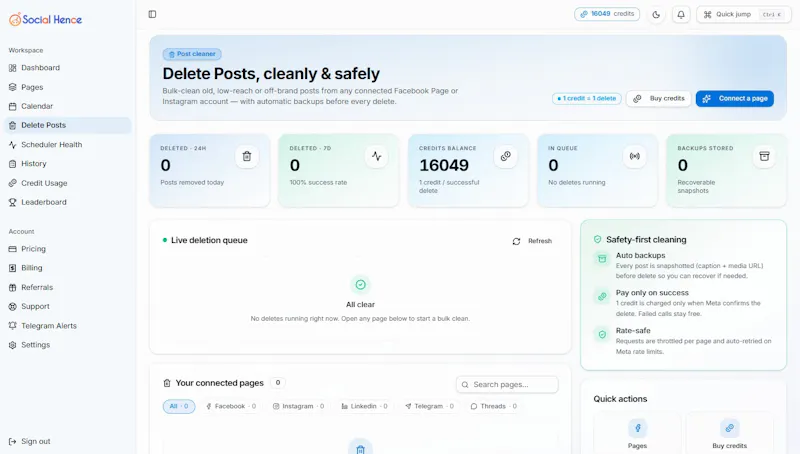Viewport: 800px width, 454px height.
Task: Click activity icon on Deleted 7D card
Action: pos(377,156)
